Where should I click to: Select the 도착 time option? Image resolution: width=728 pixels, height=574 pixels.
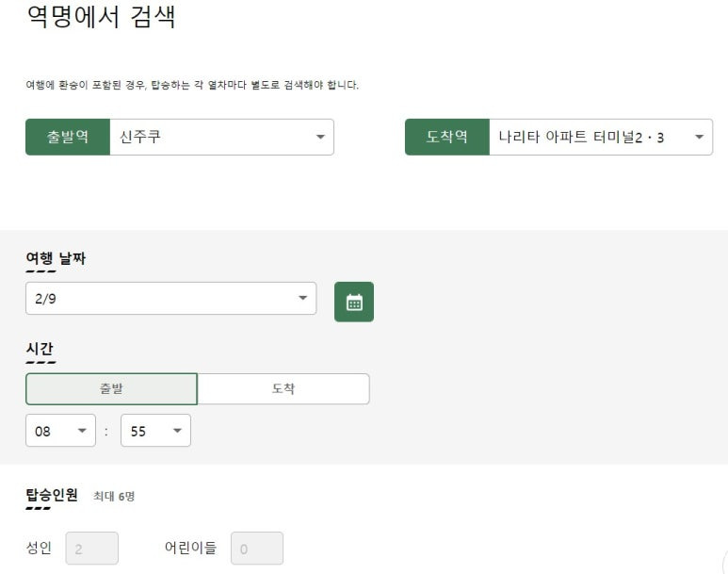283,388
